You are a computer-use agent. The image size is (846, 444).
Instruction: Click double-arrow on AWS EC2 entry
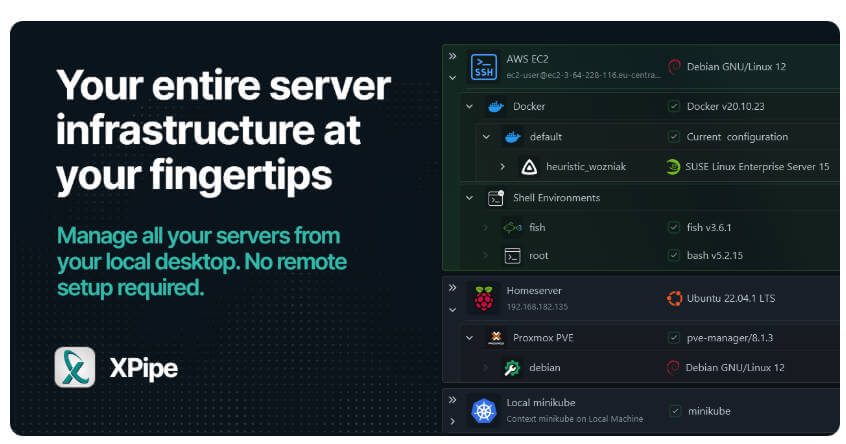[x=452, y=56]
